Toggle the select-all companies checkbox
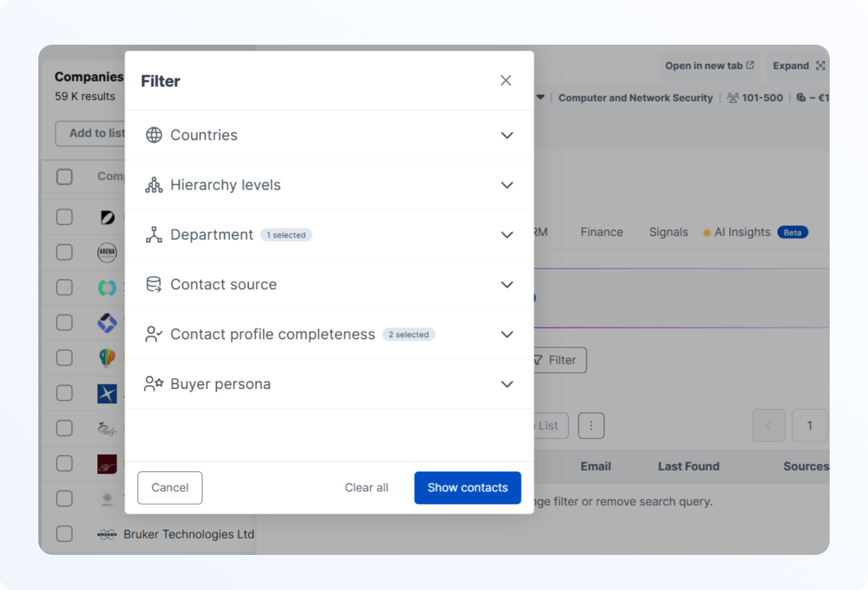 click(64, 176)
